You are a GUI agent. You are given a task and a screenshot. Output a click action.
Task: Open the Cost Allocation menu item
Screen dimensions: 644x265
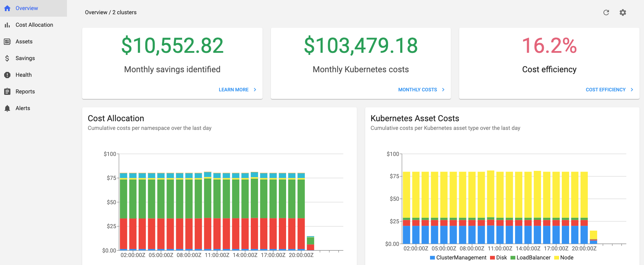[34, 25]
